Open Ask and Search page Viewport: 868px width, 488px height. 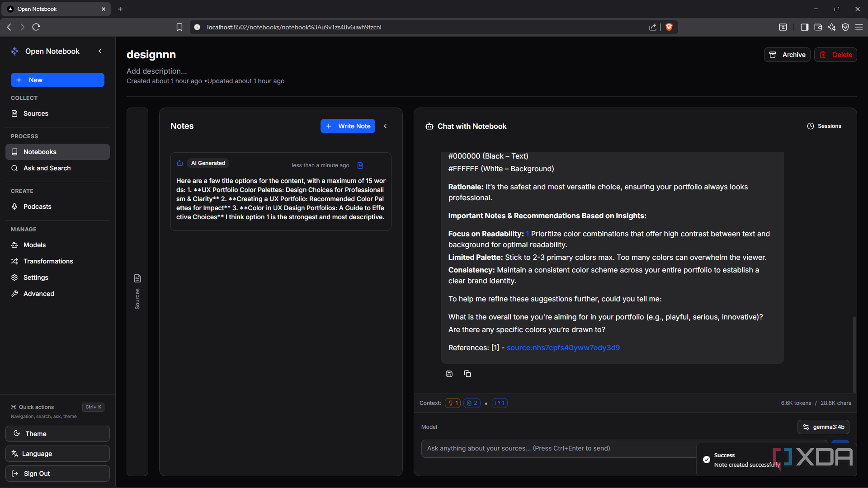pos(57,168)
